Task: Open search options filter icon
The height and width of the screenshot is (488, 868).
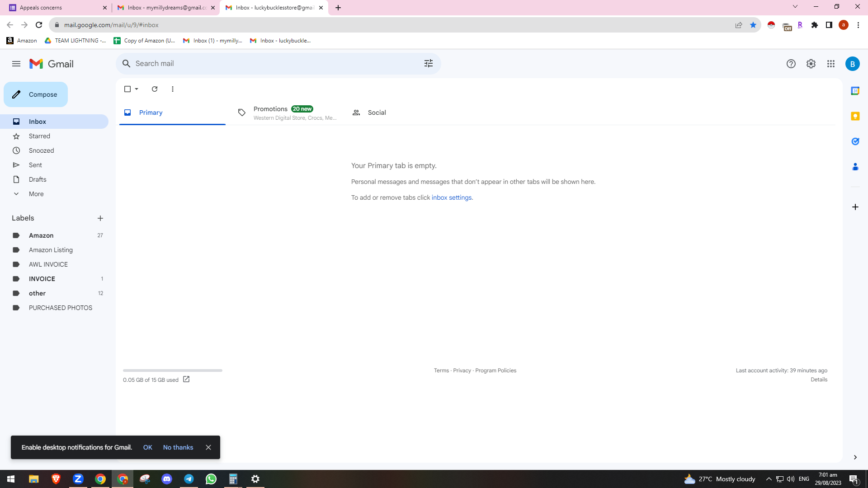Action: coord(429,64)
